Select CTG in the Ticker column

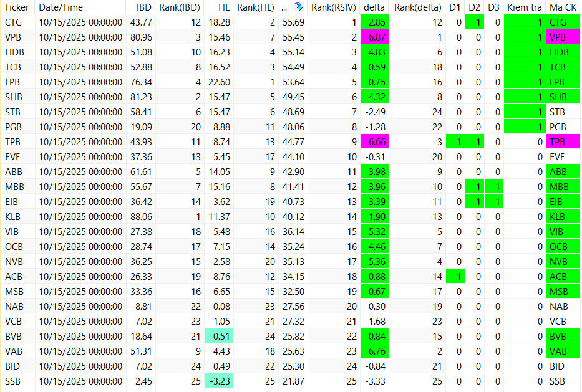(13, 22)
